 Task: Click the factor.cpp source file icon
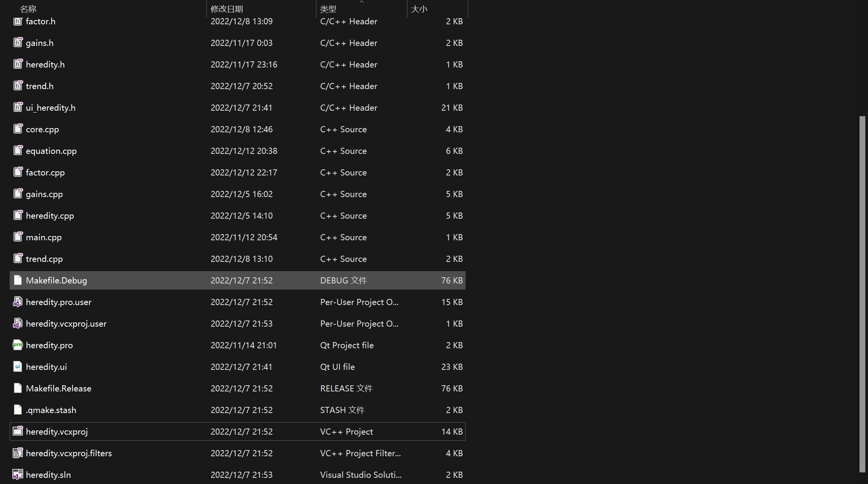[x=18, y=172]
